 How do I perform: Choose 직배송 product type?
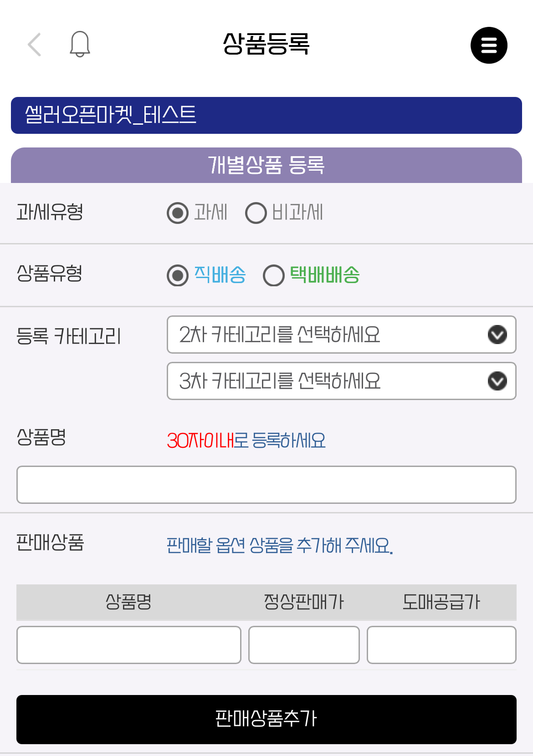click(x=178, y=275)
